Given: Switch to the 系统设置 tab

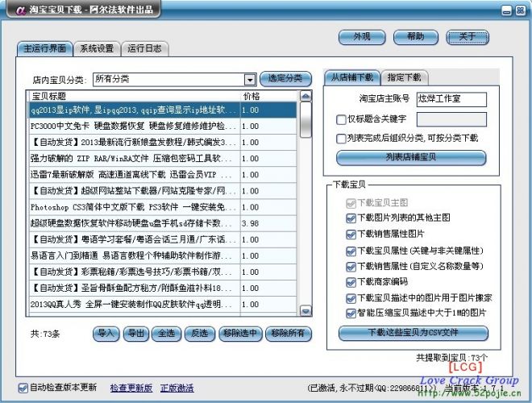Looking at the screenshot, I should tap(97, 48).
